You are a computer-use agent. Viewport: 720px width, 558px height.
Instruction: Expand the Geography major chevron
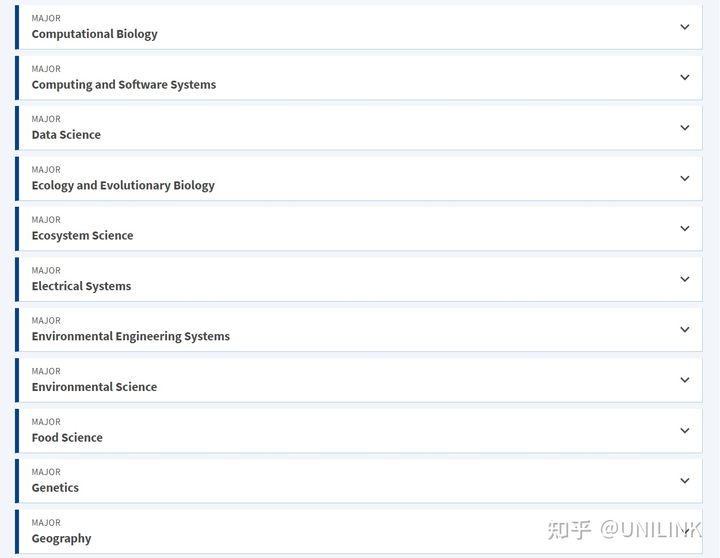tap(685, 531)
